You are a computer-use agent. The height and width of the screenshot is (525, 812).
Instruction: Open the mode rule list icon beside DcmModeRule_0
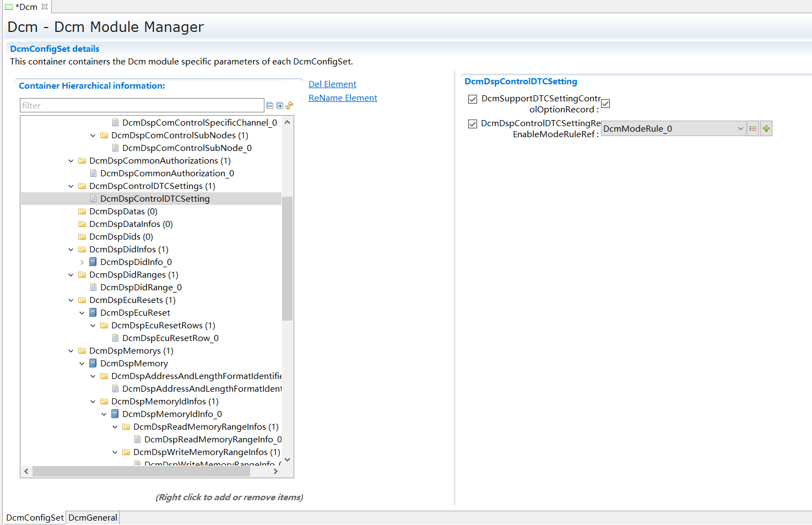tap(753, 128)
